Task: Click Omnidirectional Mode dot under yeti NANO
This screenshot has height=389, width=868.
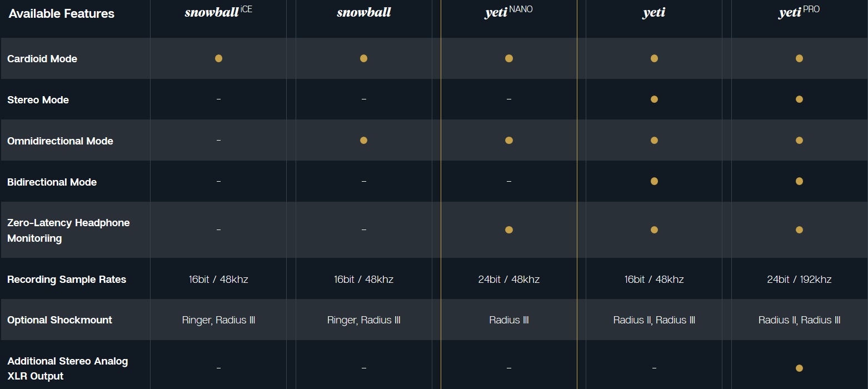Action: tap(508, 141)
